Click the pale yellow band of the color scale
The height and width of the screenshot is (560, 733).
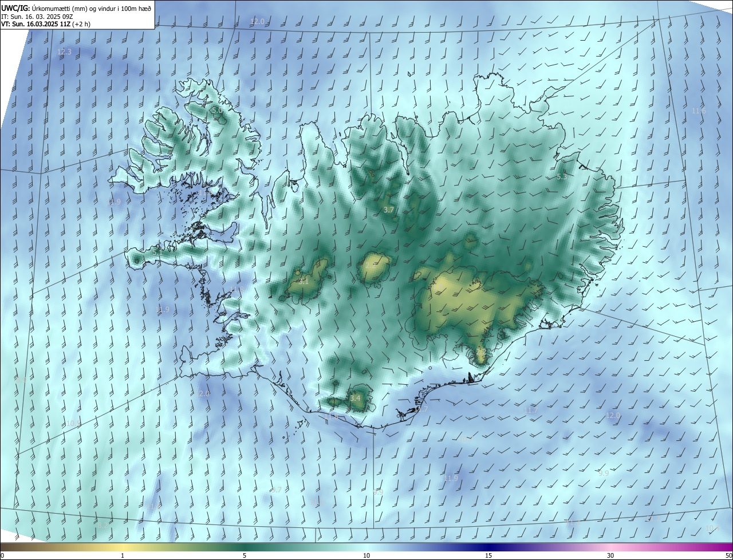(x=123, y=547)
